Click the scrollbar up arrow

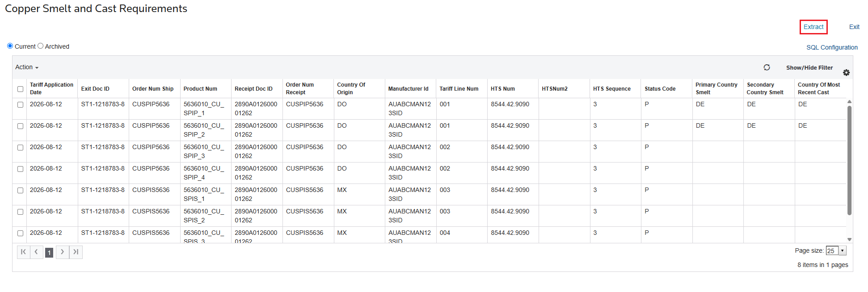[849, 102]
